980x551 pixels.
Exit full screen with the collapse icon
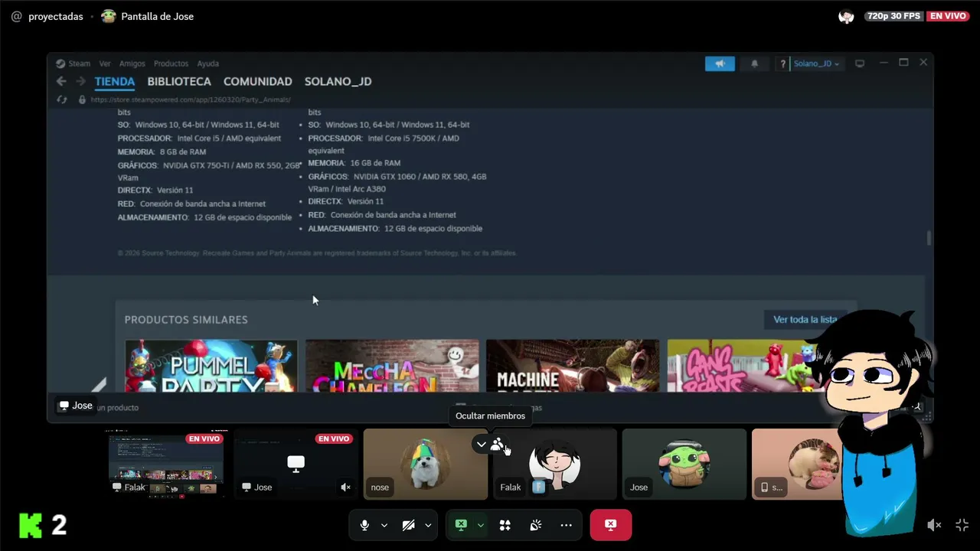pos(962,525)
